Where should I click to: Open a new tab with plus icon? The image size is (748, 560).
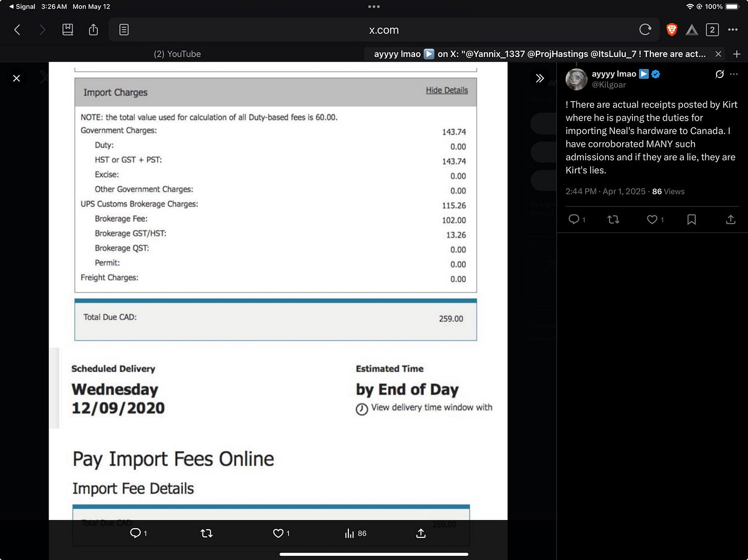[x=737, y=54]
